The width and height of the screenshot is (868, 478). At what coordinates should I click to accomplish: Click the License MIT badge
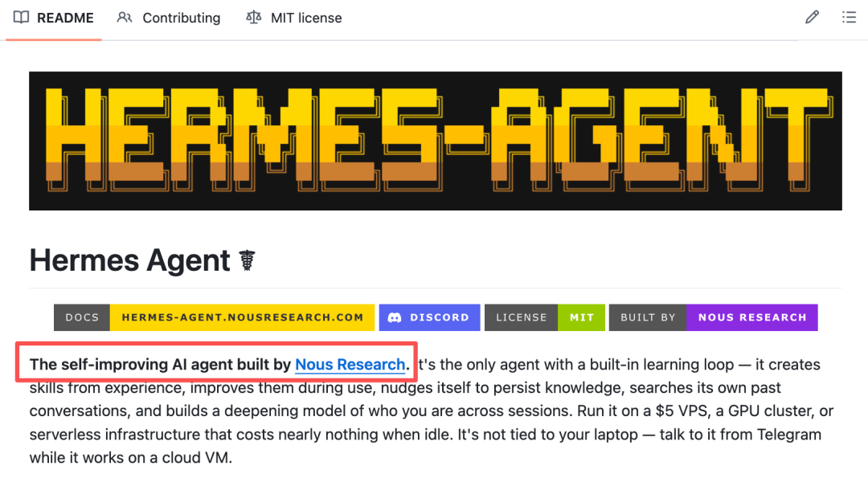click(x=545, y=317)
